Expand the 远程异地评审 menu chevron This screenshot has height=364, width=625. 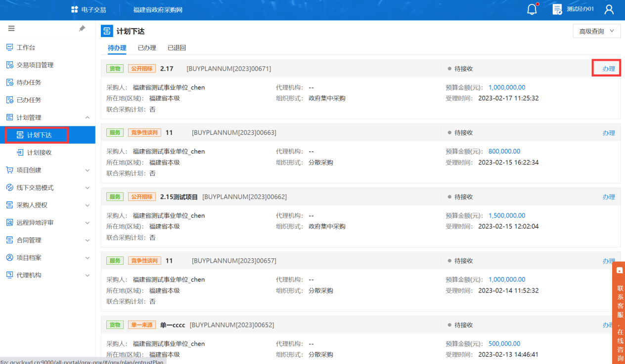coord(88,223)
